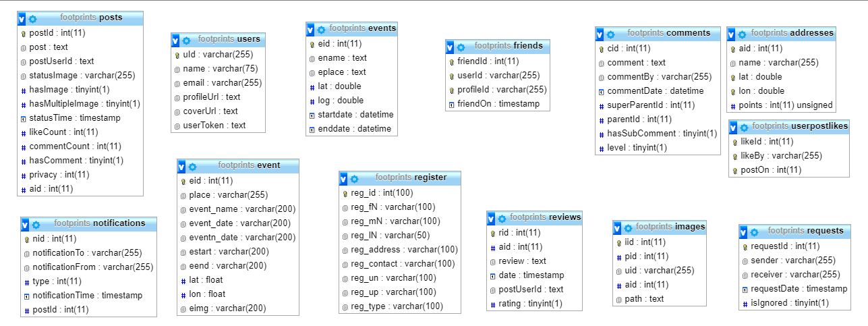Select the 'footprints reviews' table title
The height and width of the screenshot is (326, 868).
pyautogui.click(x=546, y=217)
